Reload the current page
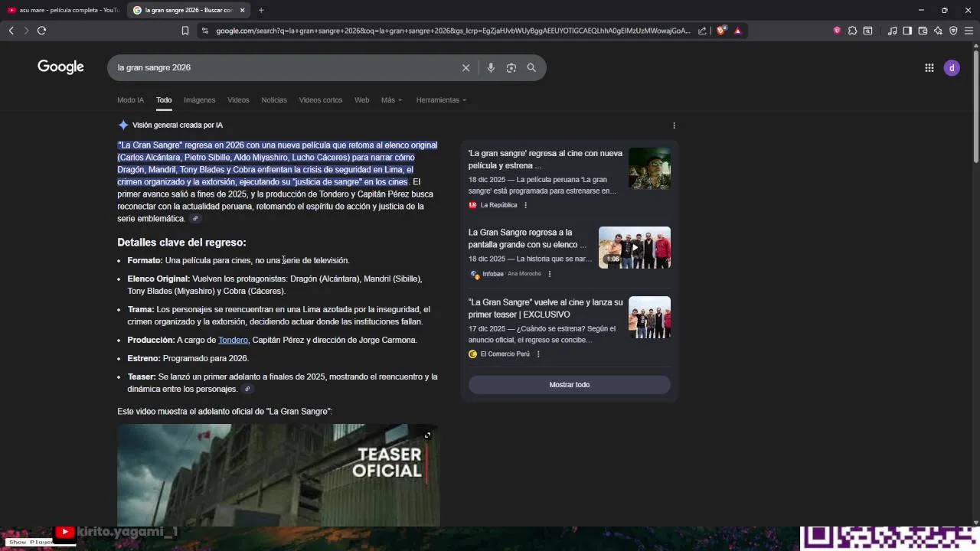Screen dimensions: 980x551 point(41,31)
